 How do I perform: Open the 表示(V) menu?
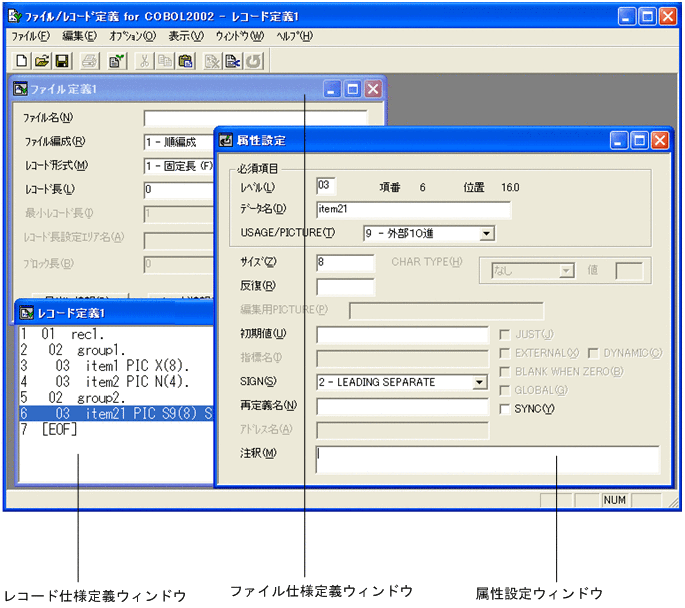tap(186, 36)
